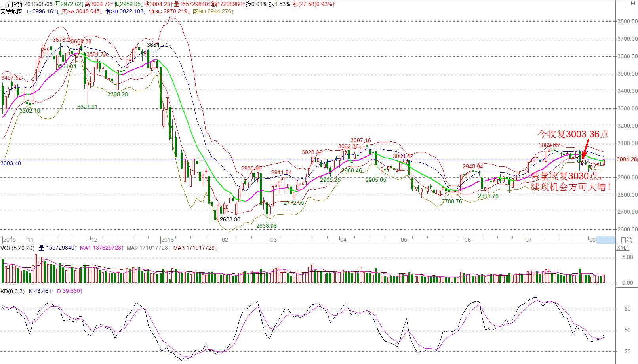638x364 pixels.
Task: Click the 2600.00 price axis label
Action: click(x=628, y=229)
